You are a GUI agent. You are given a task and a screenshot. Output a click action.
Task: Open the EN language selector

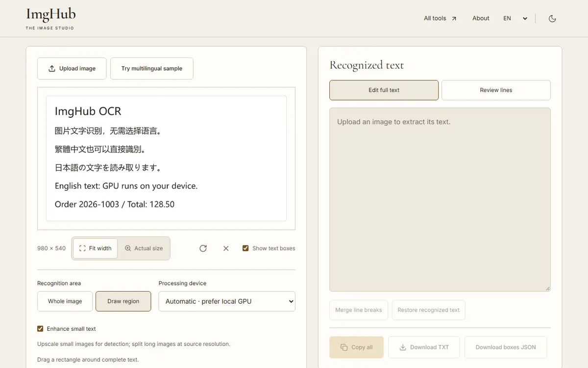515,19
